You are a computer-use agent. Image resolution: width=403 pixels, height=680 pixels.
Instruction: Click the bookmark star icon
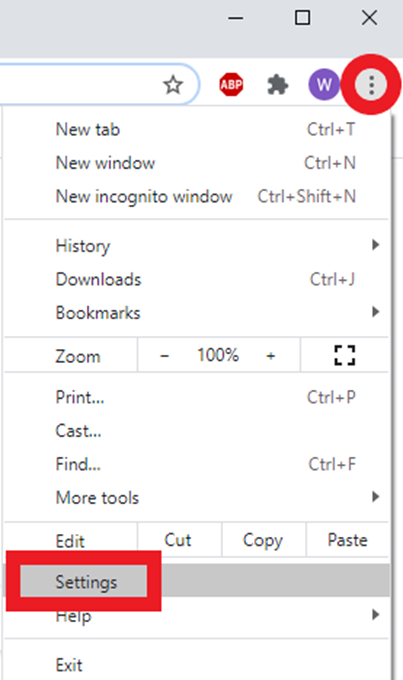(x=173, y=85)
